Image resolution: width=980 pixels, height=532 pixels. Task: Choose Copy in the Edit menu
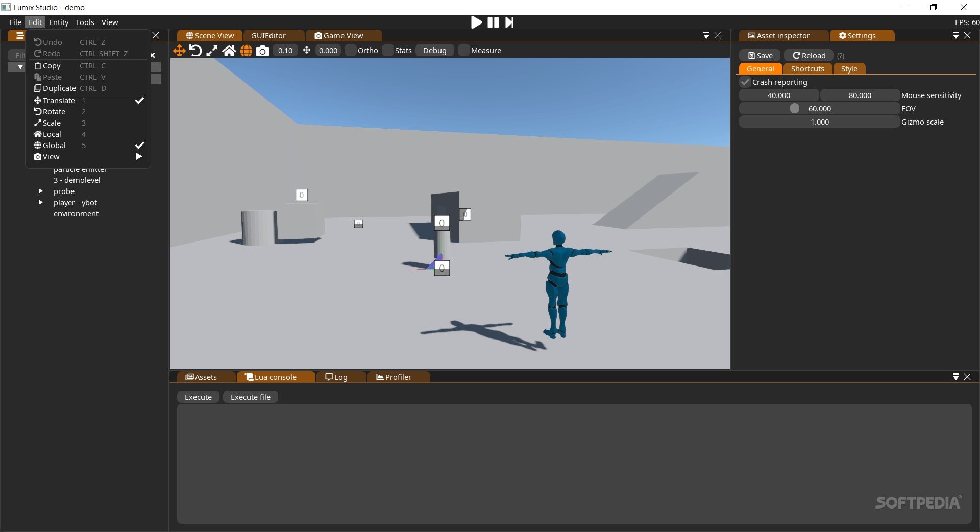coord(88,66)
